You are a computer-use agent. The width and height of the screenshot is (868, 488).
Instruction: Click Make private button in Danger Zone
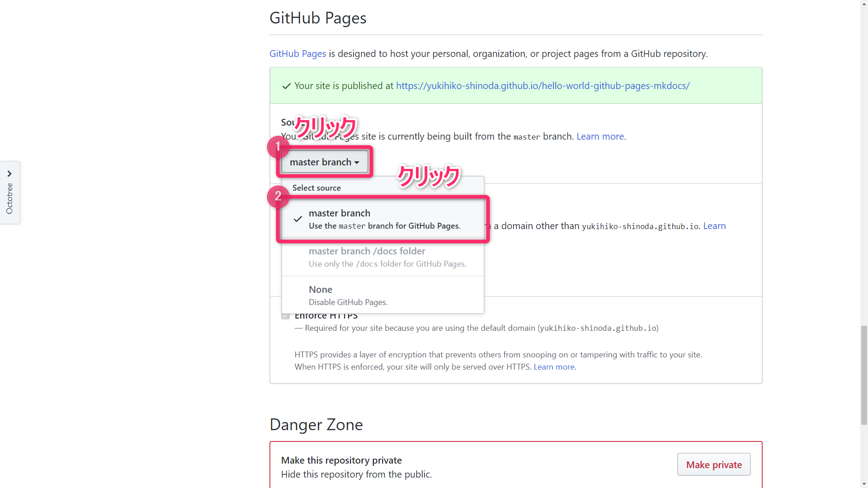pos(713,465)
